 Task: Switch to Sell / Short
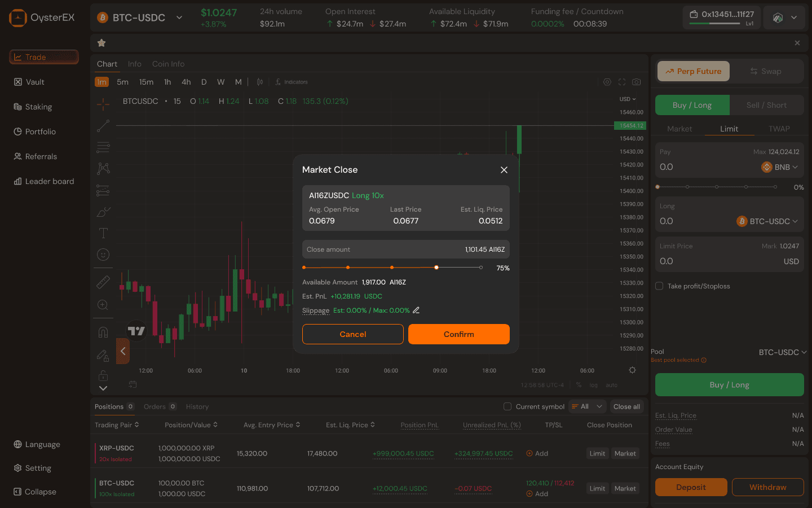tap(766, 105)
